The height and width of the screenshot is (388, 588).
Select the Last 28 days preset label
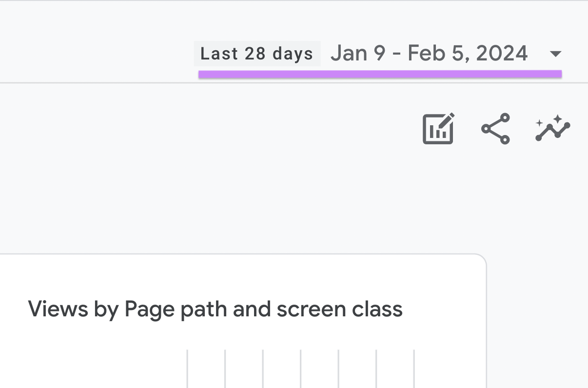257,54
